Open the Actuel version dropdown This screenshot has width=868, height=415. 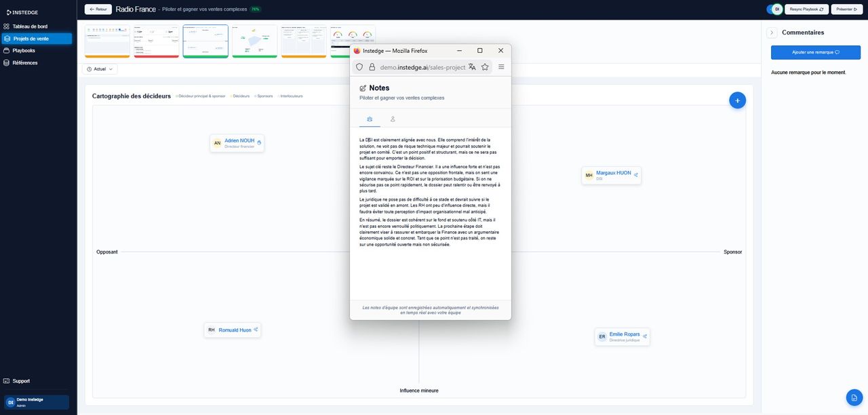tap(98, 68)
